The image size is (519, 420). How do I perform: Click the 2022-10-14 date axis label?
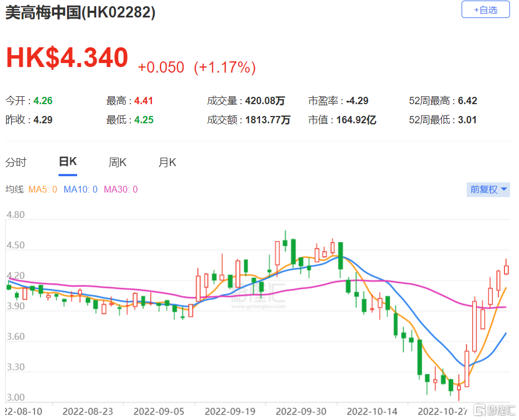372,412
